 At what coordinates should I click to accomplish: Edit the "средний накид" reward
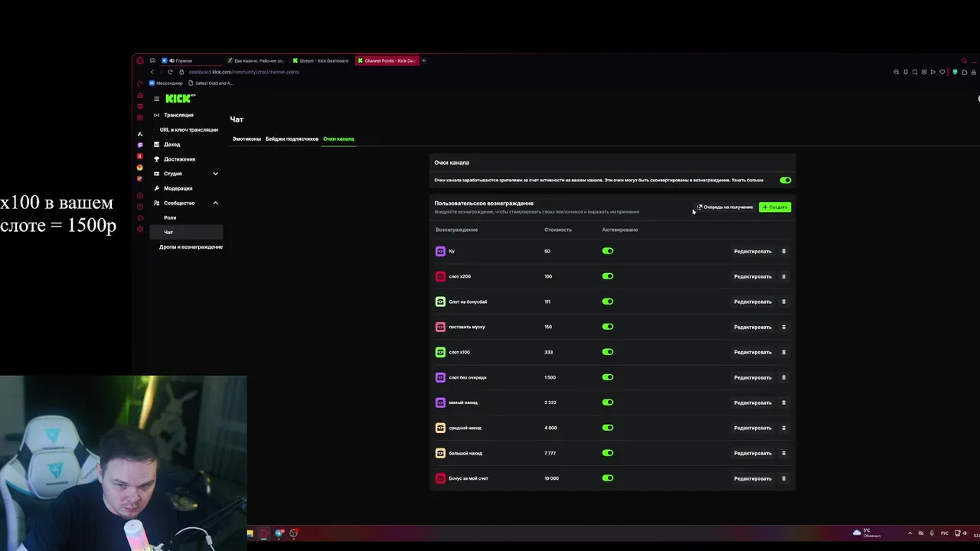[x=753, y=428]
